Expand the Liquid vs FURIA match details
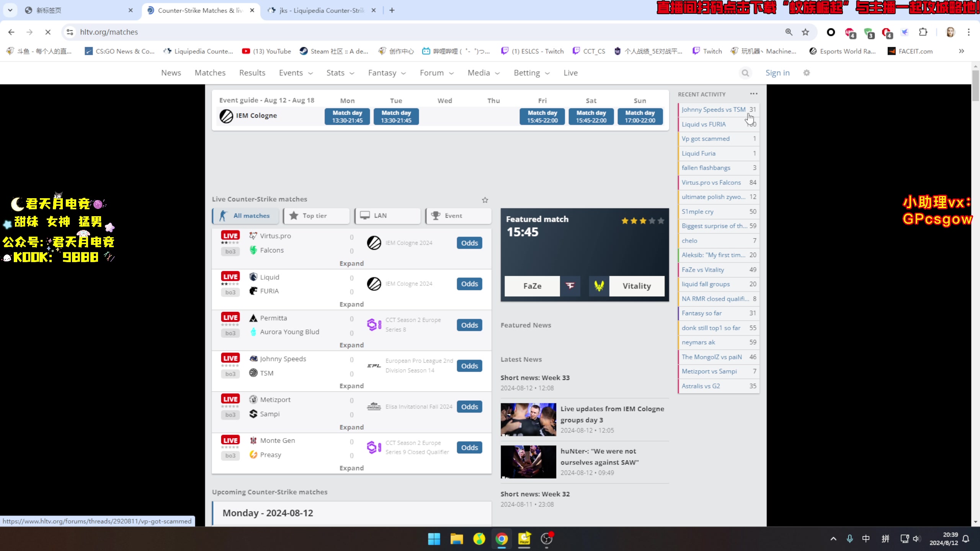Image resolution: width=980 pixels, height=551 pixels. point(351,304)
